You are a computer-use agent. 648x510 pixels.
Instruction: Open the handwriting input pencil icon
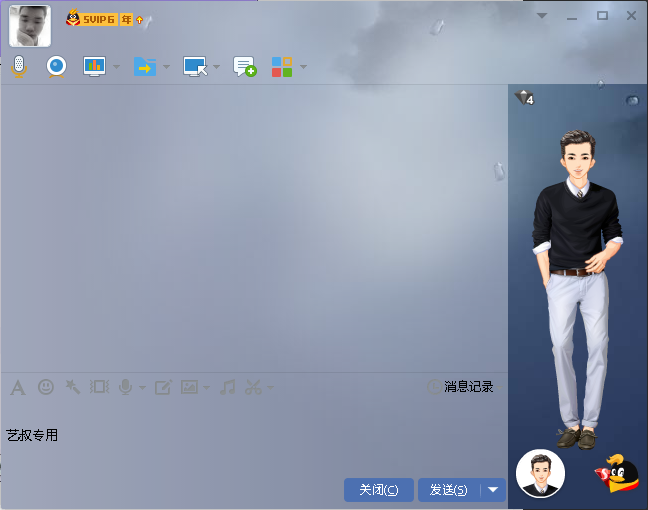click(x=163, y=387)
